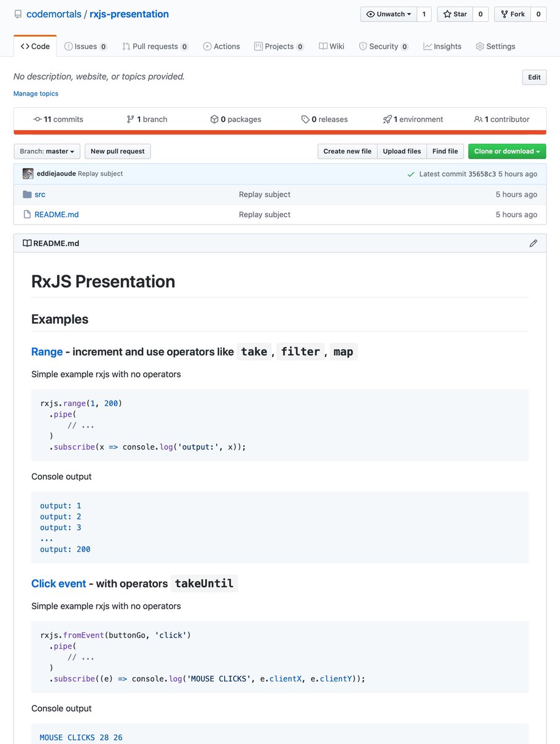Click the pencil icon to edit README.md
The height and width of the screenshot is (744, 560).
(533, 243)
